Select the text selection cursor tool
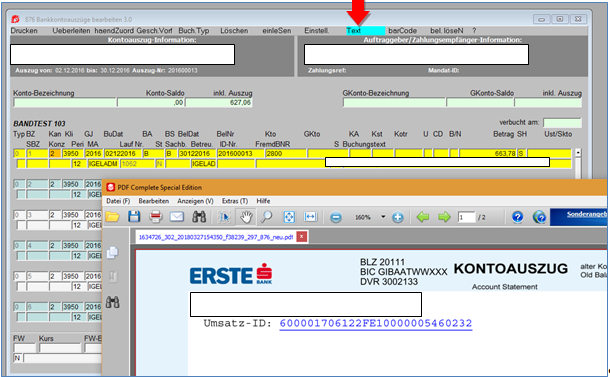 click(224, 217)
